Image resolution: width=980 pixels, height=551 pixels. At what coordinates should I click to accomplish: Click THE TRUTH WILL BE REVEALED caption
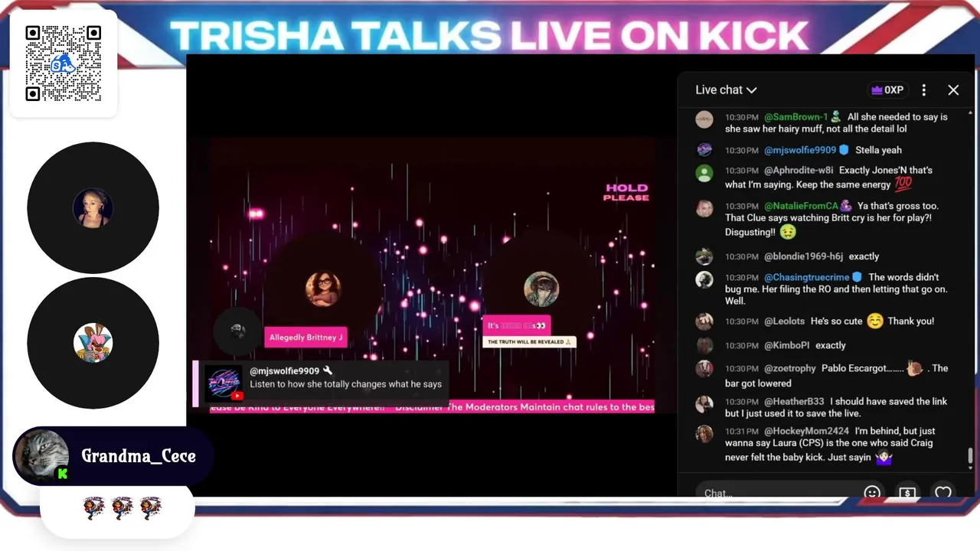(x=529, y=342)
